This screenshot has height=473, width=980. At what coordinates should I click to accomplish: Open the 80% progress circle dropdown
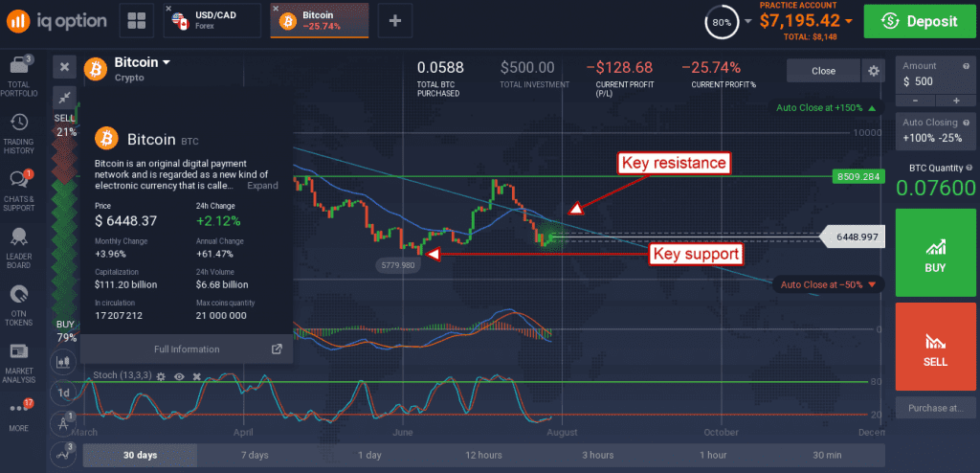[x=747, y=22]
